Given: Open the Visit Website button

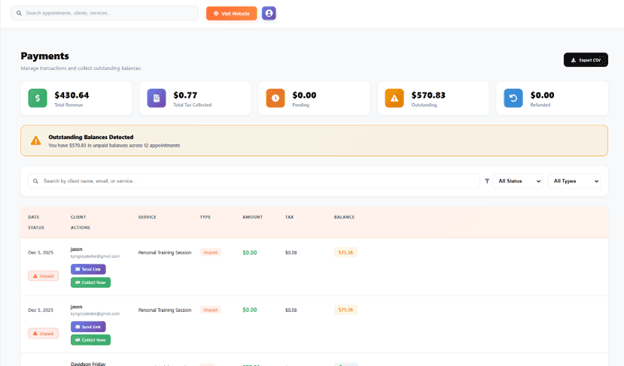Looking at the screenshot, I should 232,14.
